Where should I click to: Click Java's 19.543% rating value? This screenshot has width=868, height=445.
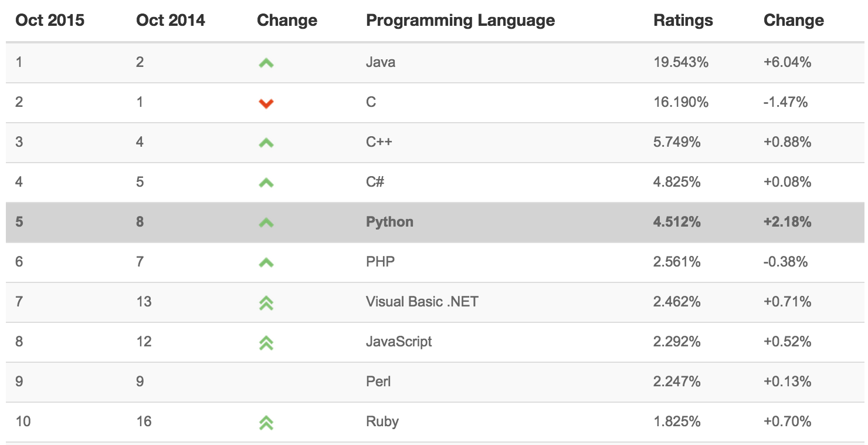click(x=680, y=62)
